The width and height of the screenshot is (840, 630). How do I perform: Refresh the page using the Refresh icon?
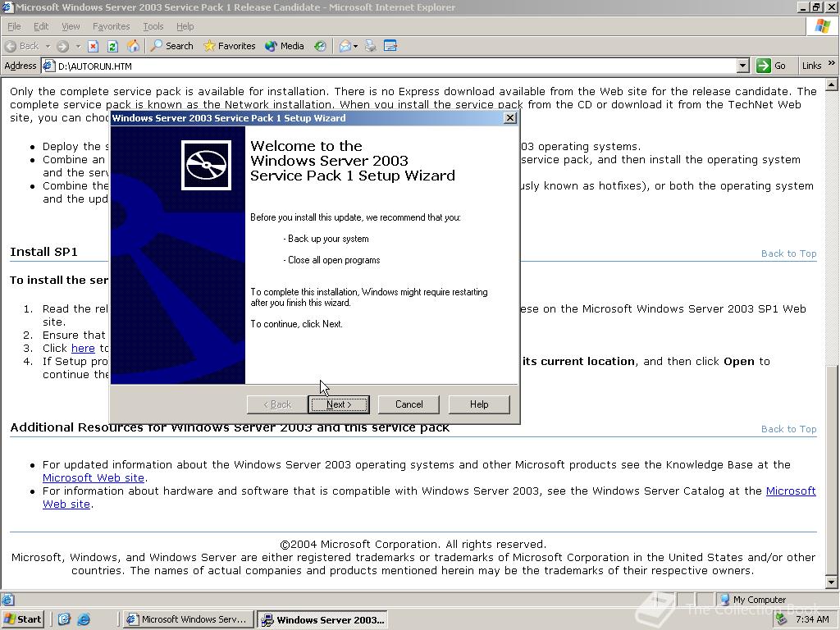112,46
